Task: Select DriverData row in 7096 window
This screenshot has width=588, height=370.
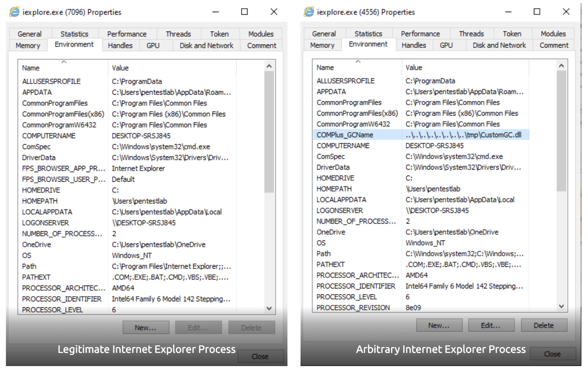Action: pyautogui.click(x=128, y=158)
